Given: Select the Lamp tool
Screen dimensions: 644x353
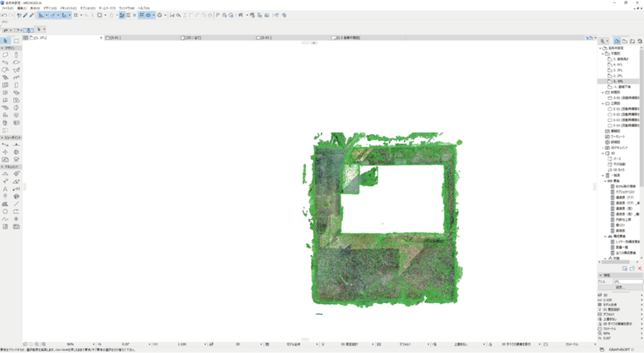Looking at the screenshot, I should pyautogui.click(x=16, y=115).
